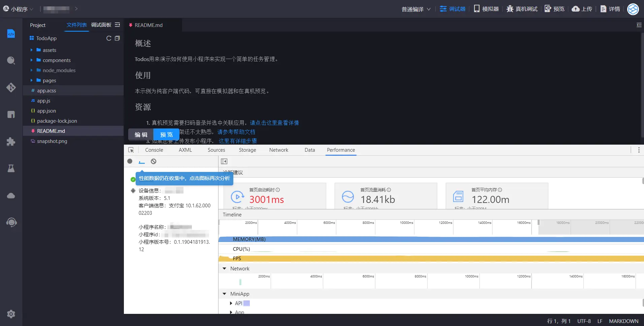Open the 请点击这里查看详情 link
Screen dimensions: 644x326
pyautogui.click(x=274, y=122)
